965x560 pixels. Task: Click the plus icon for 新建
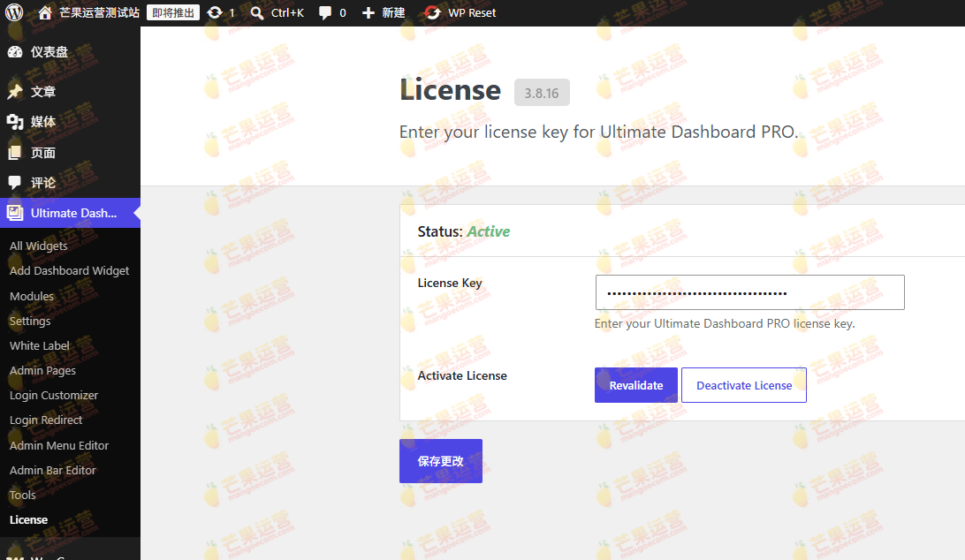pos(368,13)
